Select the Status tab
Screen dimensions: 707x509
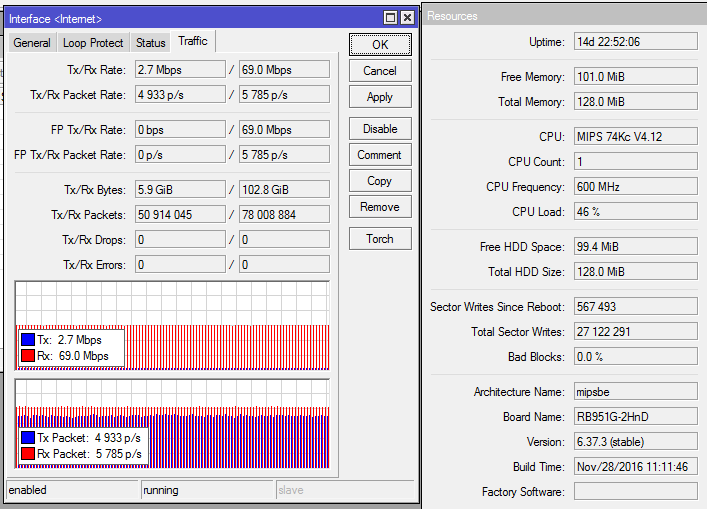(151, 43)
